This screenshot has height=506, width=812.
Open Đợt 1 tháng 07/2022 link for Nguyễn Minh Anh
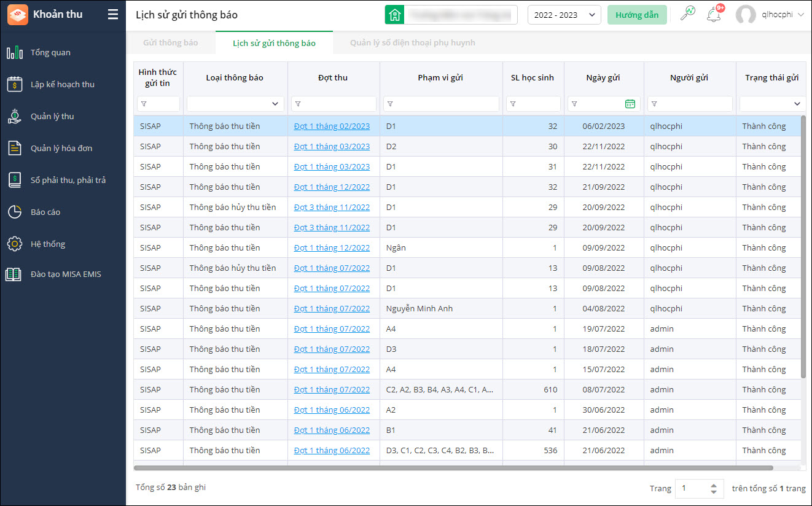pyautogui.click(x=332, y=308)
